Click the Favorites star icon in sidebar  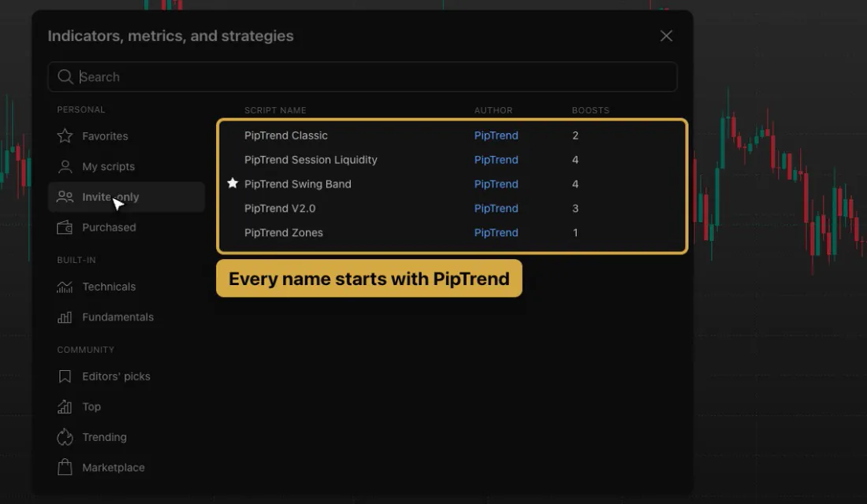coord(65,136)
